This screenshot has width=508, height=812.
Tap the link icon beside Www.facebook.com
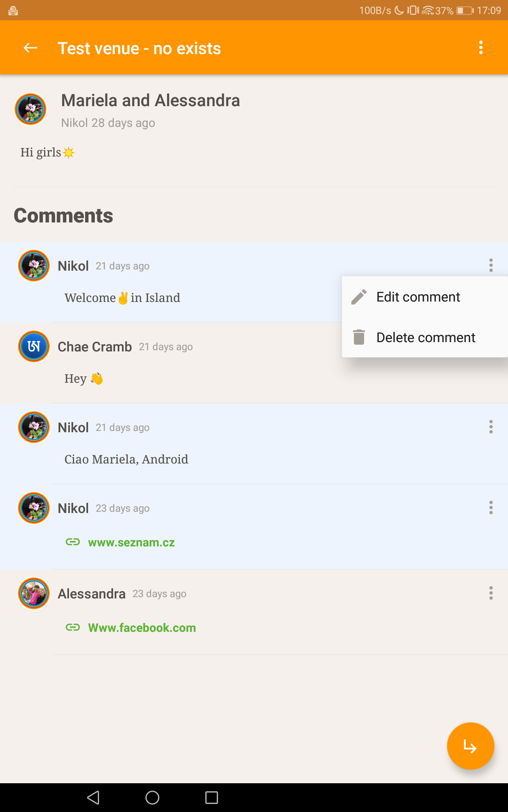[73, 628]
